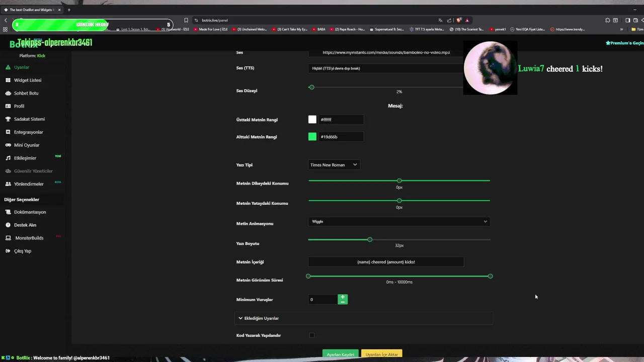The width and height of the screenshot is (644, 362).
Task: Open Uyarılar alert triangle icon in sidebar
Action: tap(8, 67)
